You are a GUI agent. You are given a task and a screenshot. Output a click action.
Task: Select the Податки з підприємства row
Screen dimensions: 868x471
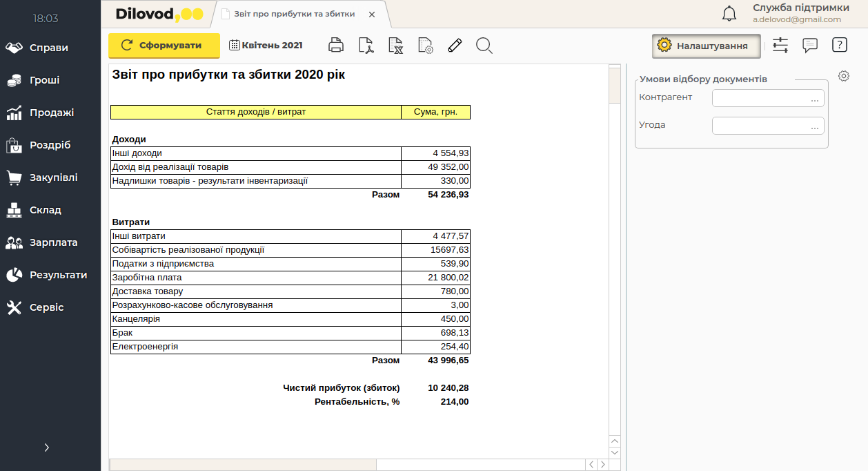[290, 264]
